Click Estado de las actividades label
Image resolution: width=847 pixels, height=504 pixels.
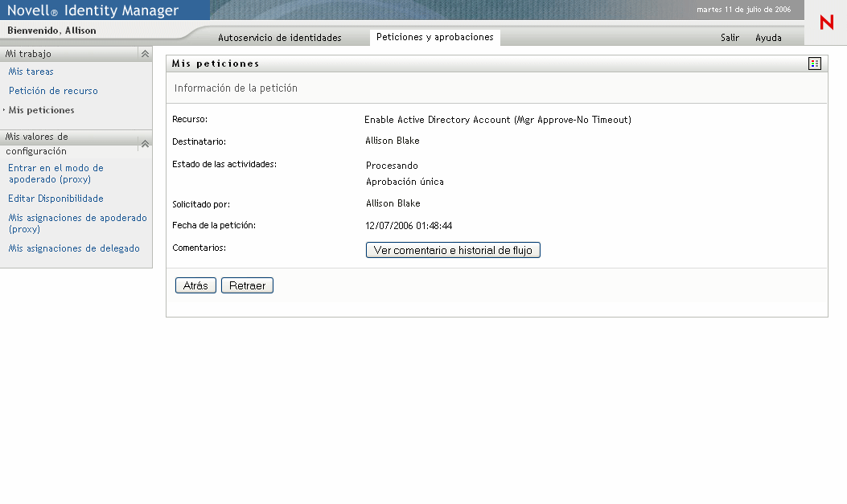coord(224,164)
